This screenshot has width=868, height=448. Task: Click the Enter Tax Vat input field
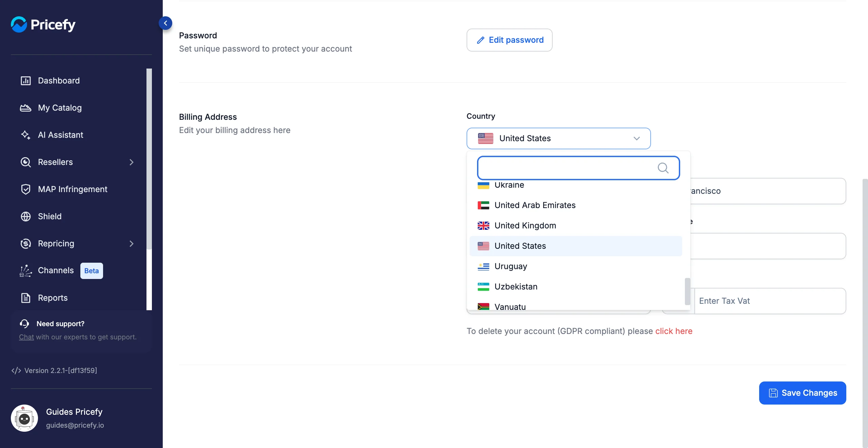(x=770, y=301)
